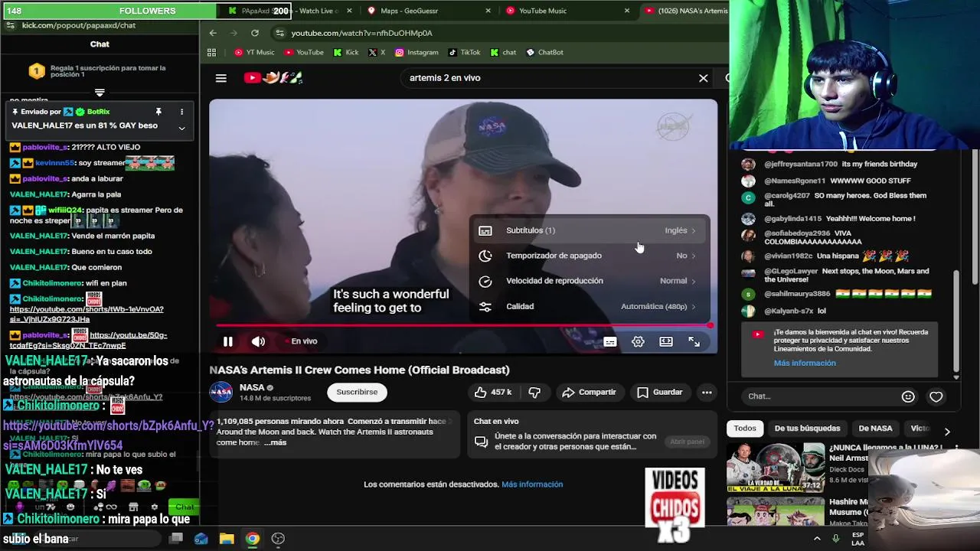980x551 pixels.
Task: Enter full screen with the expand icon
Action: tap(694, 342)
